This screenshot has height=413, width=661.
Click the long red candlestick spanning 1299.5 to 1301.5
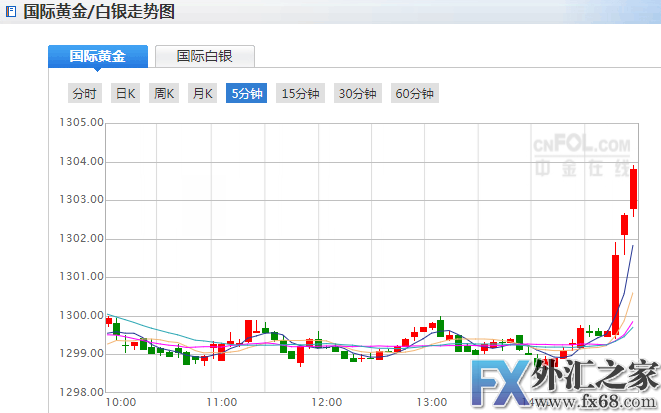[615, 295]
